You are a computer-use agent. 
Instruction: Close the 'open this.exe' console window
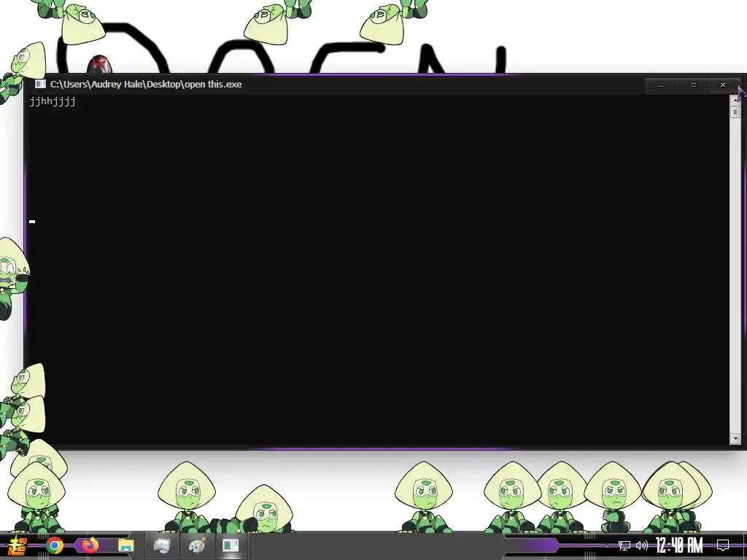pyautogui.click(x=723, y=85)
